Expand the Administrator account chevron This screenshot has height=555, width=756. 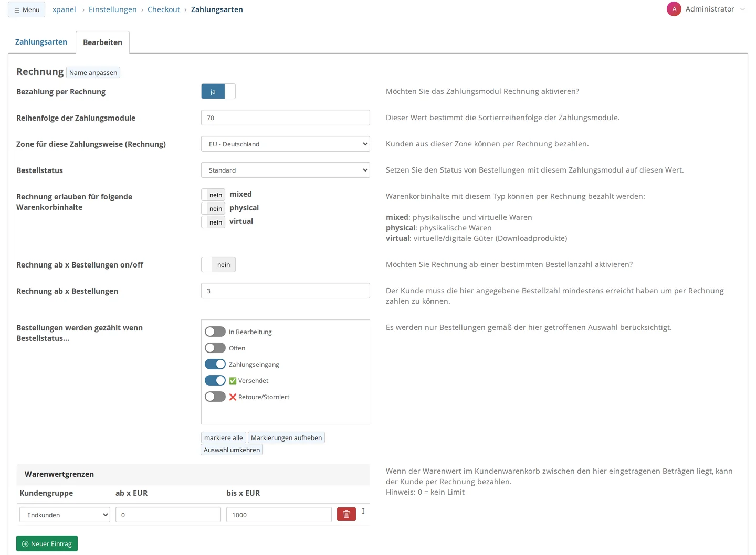pos(742,9)
